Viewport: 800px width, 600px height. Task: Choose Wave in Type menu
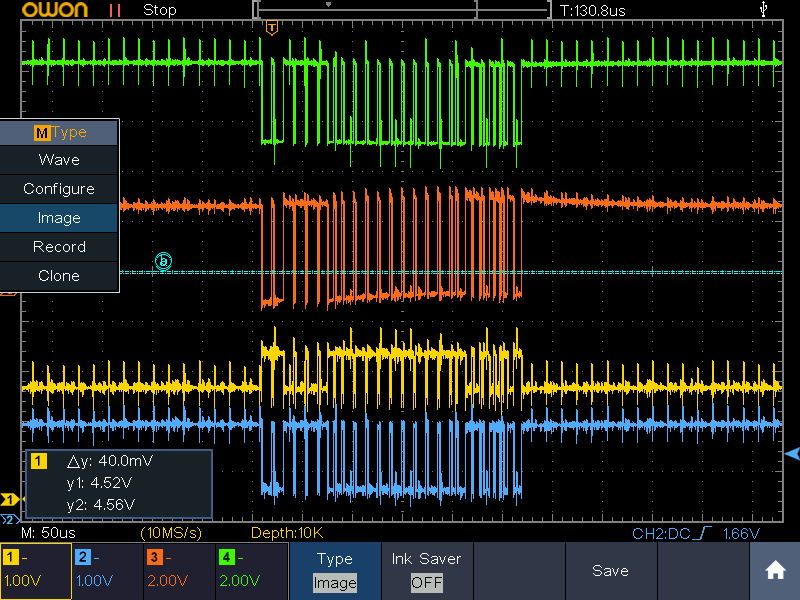tap(59, 160)
